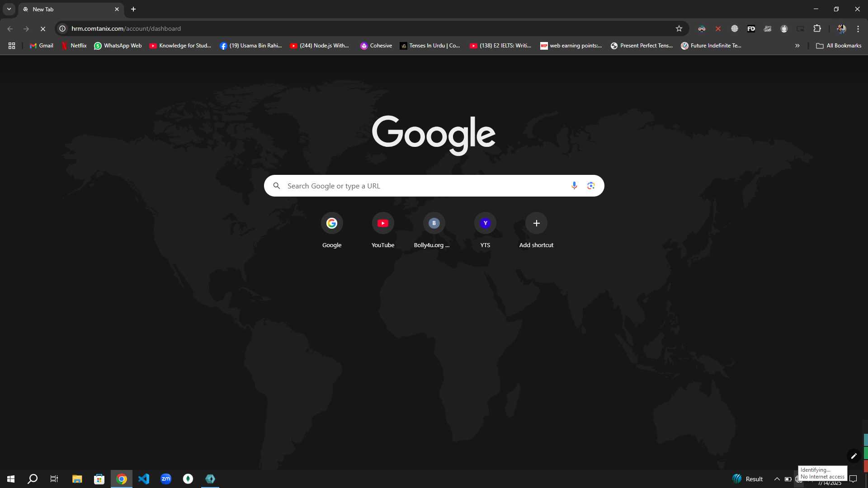
Task: Open WhatsApp Web bookmark
Action: click(x=118, y=46)
